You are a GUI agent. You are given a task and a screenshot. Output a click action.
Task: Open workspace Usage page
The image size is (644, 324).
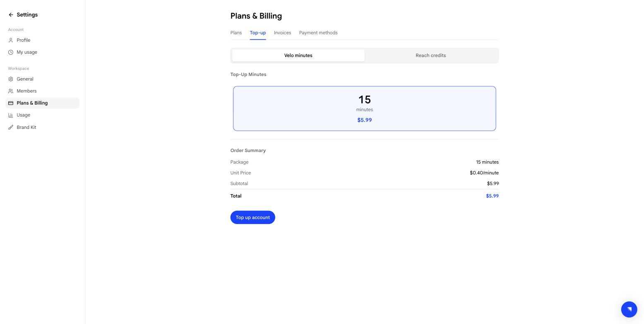click(42, 115)
